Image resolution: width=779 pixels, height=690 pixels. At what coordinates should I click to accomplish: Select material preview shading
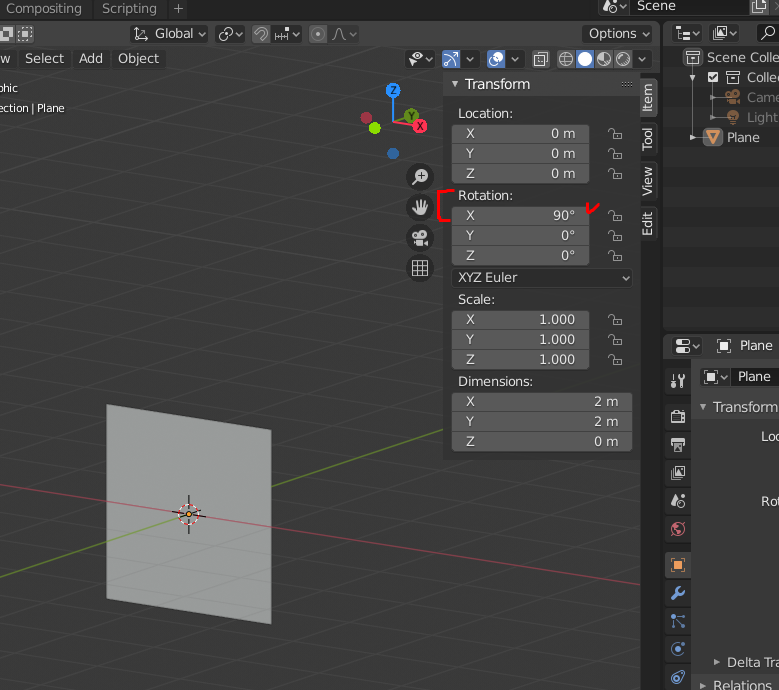point(604,59)
